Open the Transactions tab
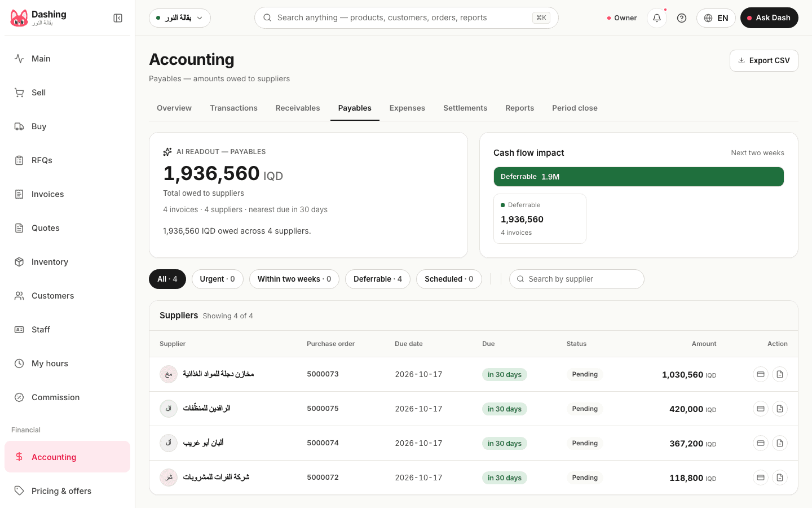The width and height of the screenshot is (812, 508). [x=233, y=108]
